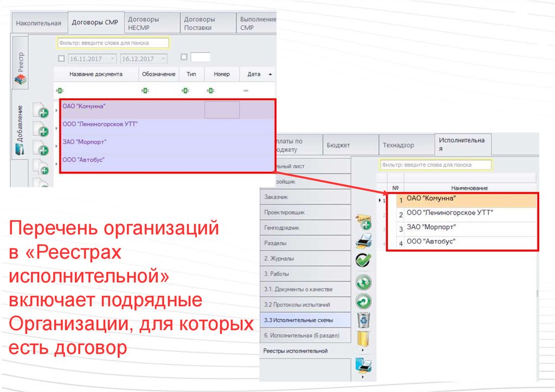The width and height of the screenshot is (555, 392).
Task: Select 3.3 Исполнительные схемы section
Action: (x=305, y=320)
